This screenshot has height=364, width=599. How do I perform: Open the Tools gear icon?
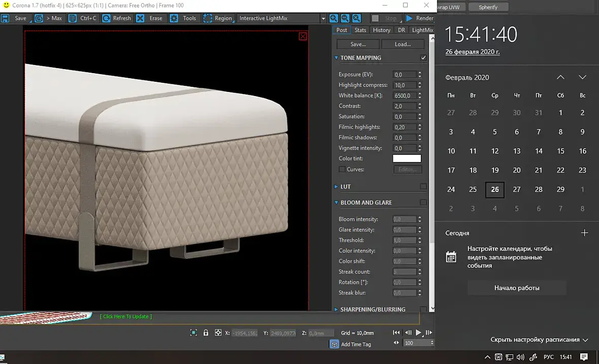pyautogui.click(x=174, y=18)
